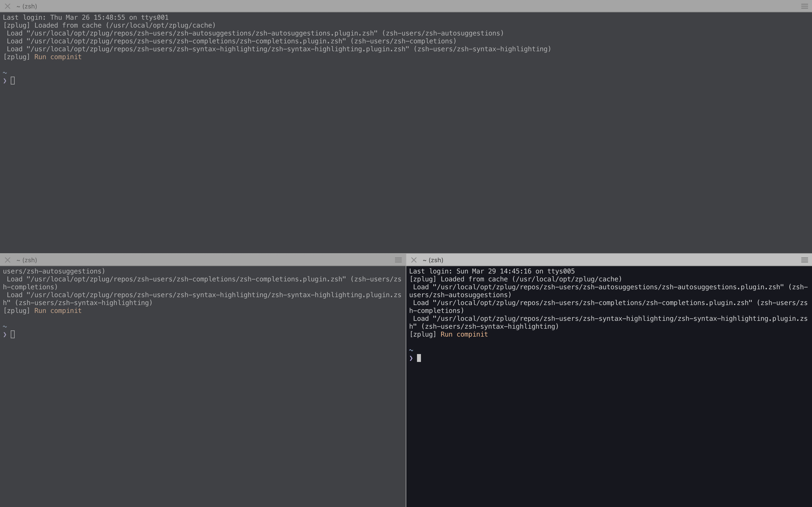Click "Run compinit" text in top pane
Viewport: 812px width, 507px height.
[58, 57]
